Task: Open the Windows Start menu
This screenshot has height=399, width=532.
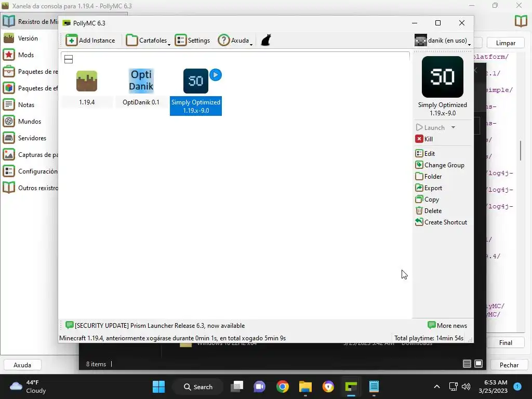Action: click(158, 387)
